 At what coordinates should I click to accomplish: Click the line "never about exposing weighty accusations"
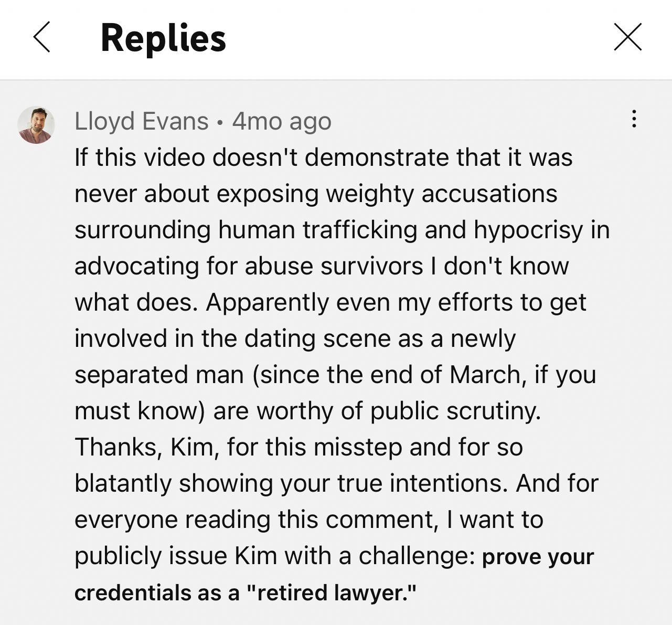(x=316, y=194)
